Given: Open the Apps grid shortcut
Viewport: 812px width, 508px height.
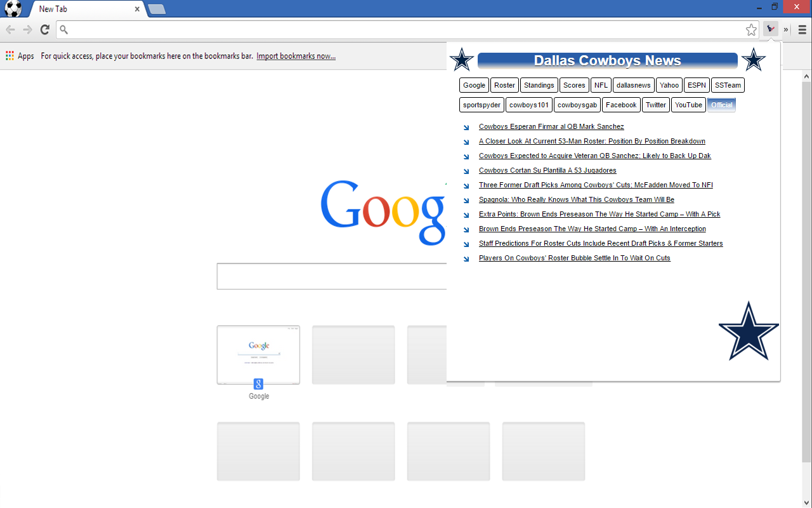Looking at the screenshot, I should [x=20, y=56].
